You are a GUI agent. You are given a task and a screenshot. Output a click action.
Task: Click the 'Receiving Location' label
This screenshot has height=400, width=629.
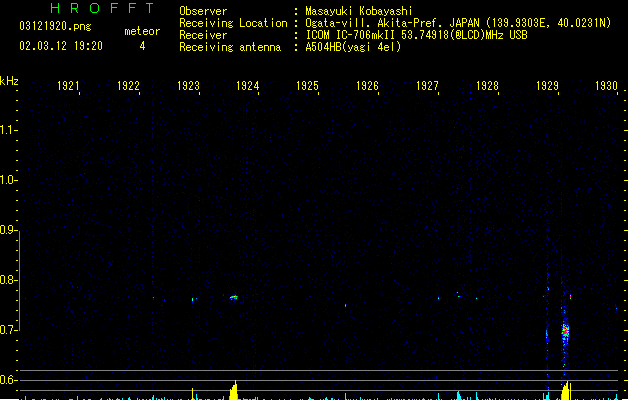pos(233,23)
